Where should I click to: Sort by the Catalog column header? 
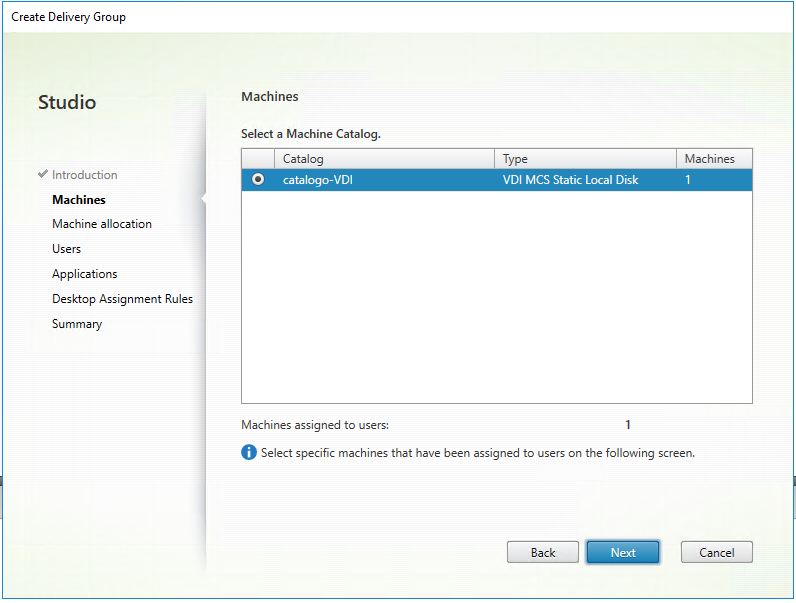pyautogui.click(x=385, y=159)
